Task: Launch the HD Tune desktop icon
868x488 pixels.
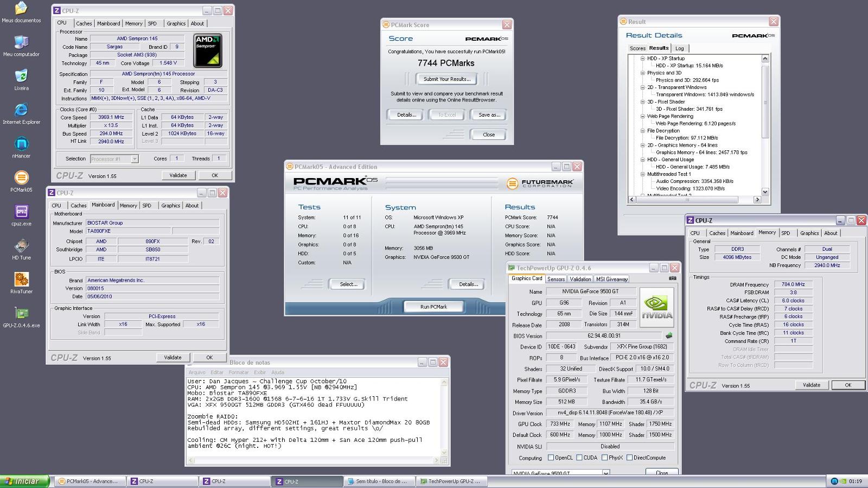Action: tap(21, 250)
